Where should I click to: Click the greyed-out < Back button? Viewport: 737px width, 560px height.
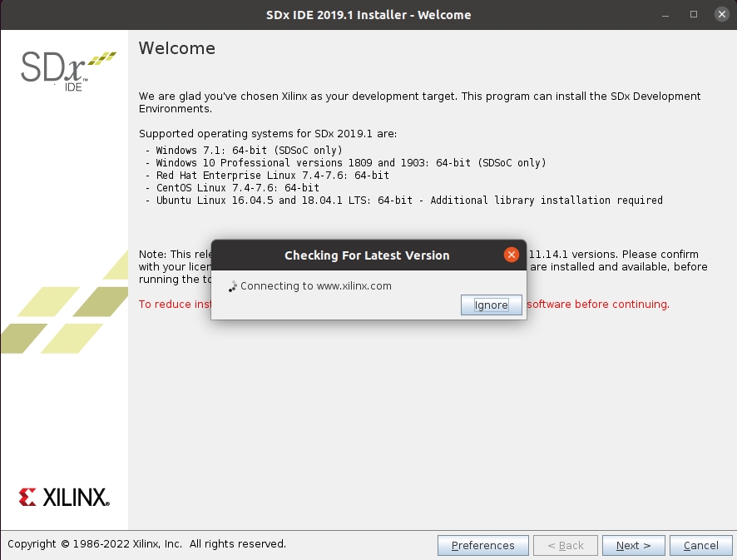pos(565,546)
